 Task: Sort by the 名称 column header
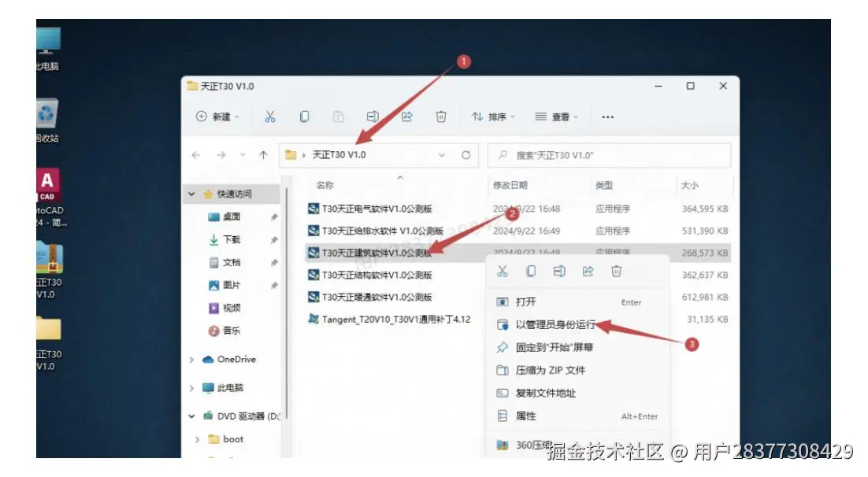[325, 186]
